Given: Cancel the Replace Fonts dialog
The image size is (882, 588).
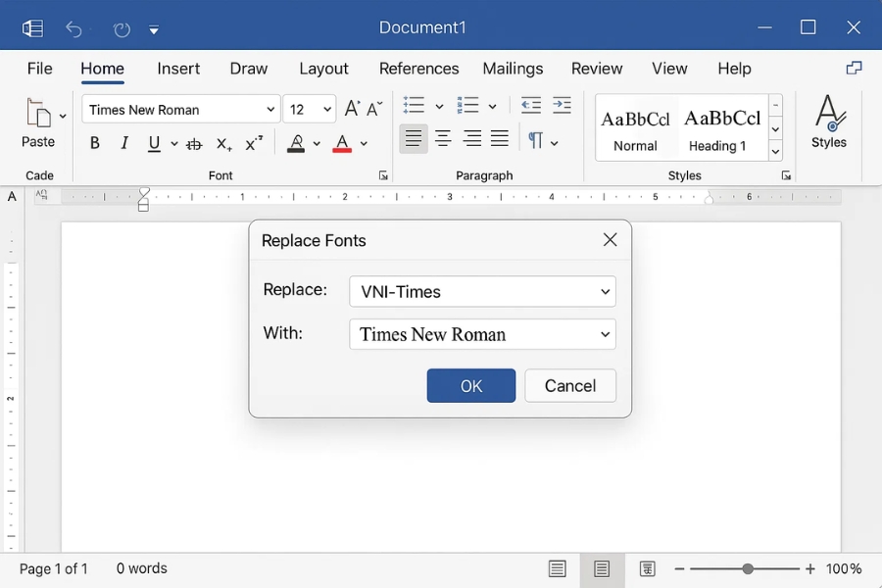Looking at the screenshot, I should click(x=570, y=385).
